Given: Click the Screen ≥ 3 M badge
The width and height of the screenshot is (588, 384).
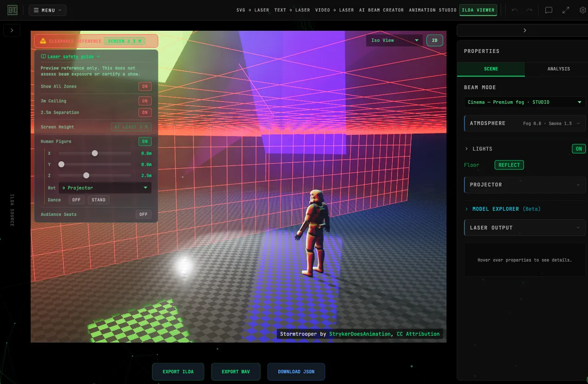Looking at the screenshot, I should tap(124, 41).
